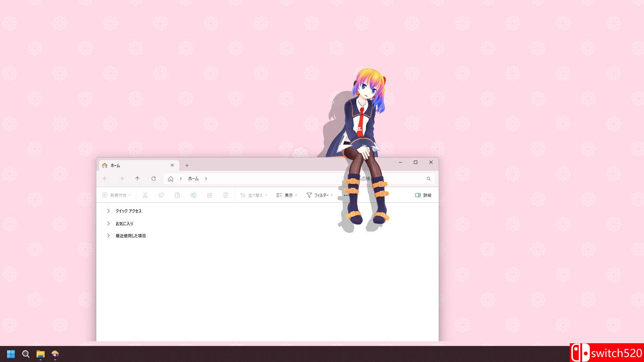Expand the クイック アクセス section
Viewport: 644px width, 362px height.
point(108,211)
